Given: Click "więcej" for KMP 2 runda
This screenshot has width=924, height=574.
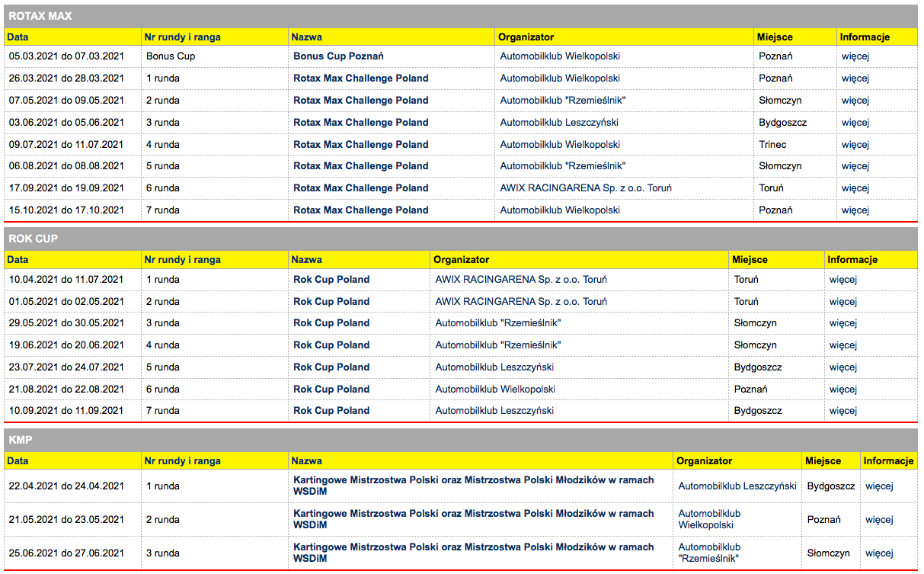Looking at the screenshot, I should coord(879,520).
